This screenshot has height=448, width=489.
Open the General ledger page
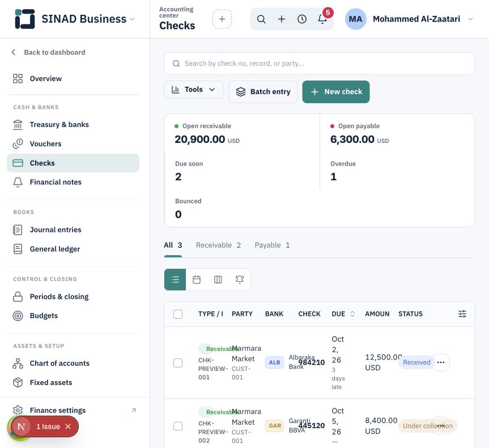[73, 249]
